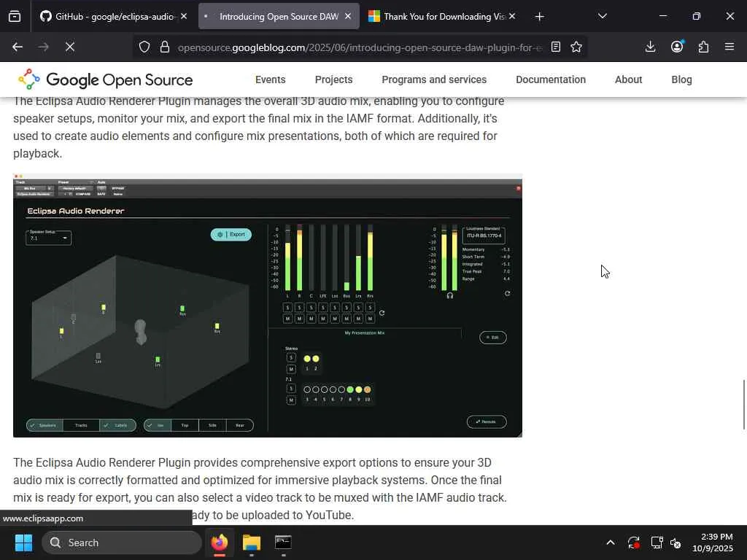Open a new tab with the plus button
Image resolution: width=747 pixels, height=560 pixels.
click(x=539, y=17)
